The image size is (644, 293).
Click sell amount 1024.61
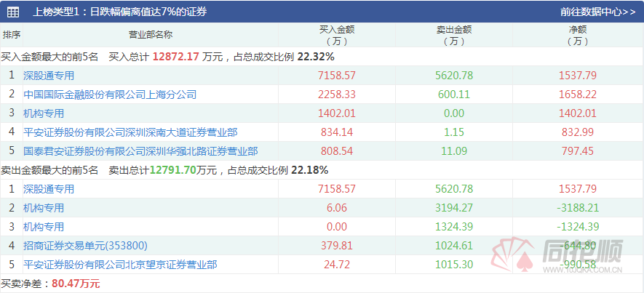coord(454,246)
